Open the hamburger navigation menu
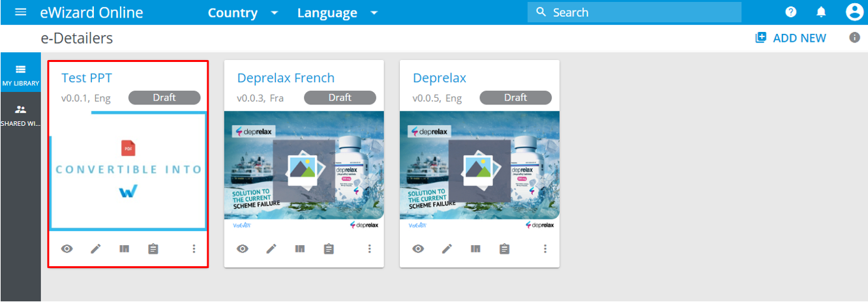This screenshot has height=302, width=868. point(21,12)
